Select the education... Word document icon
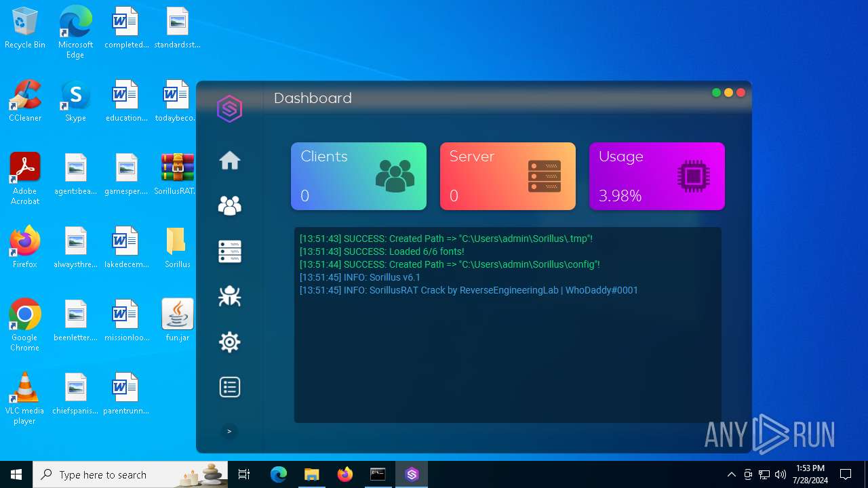 coord(126,102)
